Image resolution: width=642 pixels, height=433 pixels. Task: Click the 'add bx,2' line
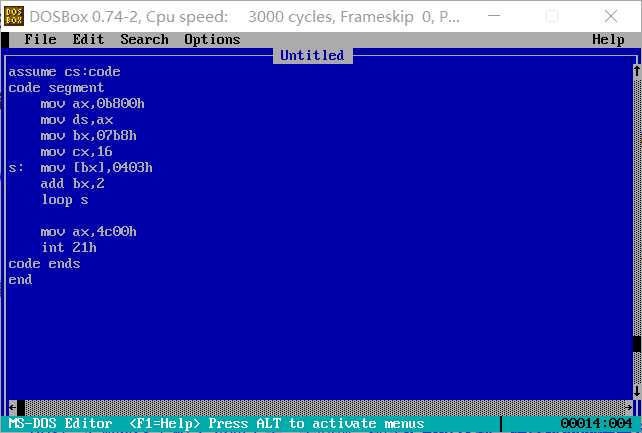(72, 183)
